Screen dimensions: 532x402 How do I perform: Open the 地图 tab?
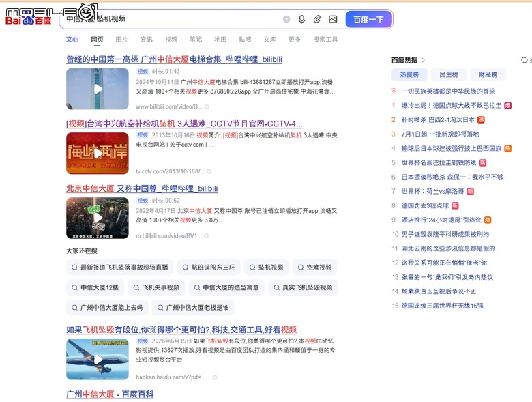[x=220, y=40]
